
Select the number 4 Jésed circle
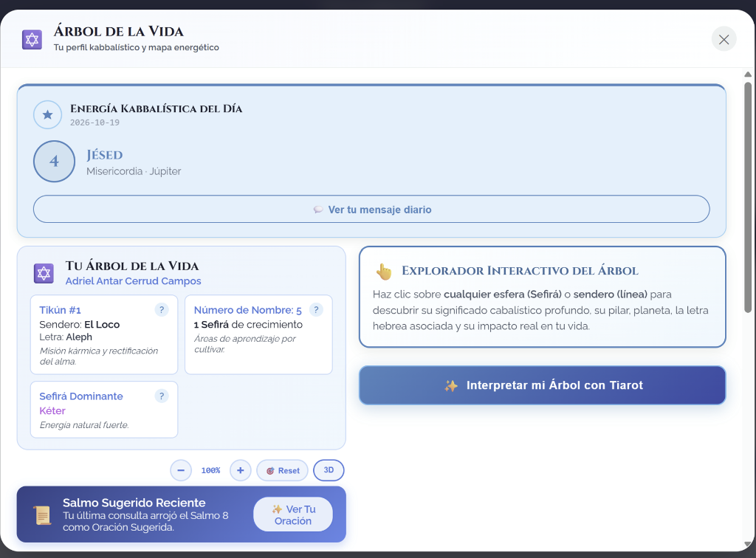coord(54,161)
